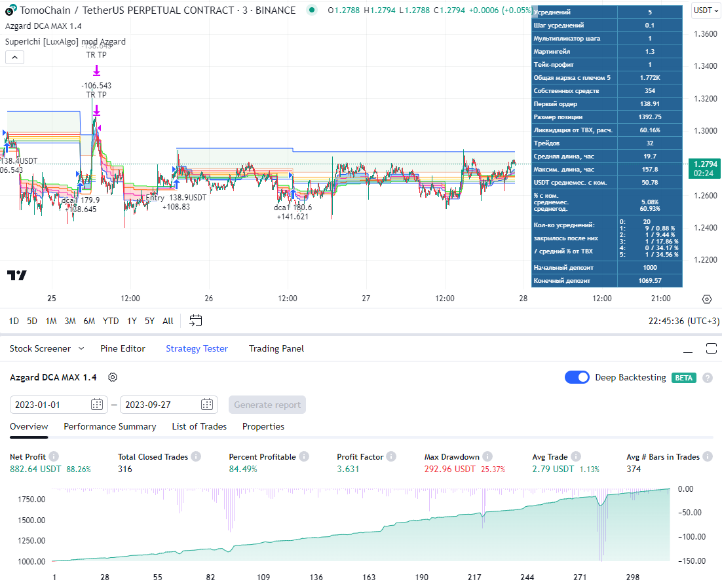The width and height of the screenshot is (722, 588).
Task: Click the Конечный депозит value 1069.57
Action: pyautogui.click(x=650, y=281)
